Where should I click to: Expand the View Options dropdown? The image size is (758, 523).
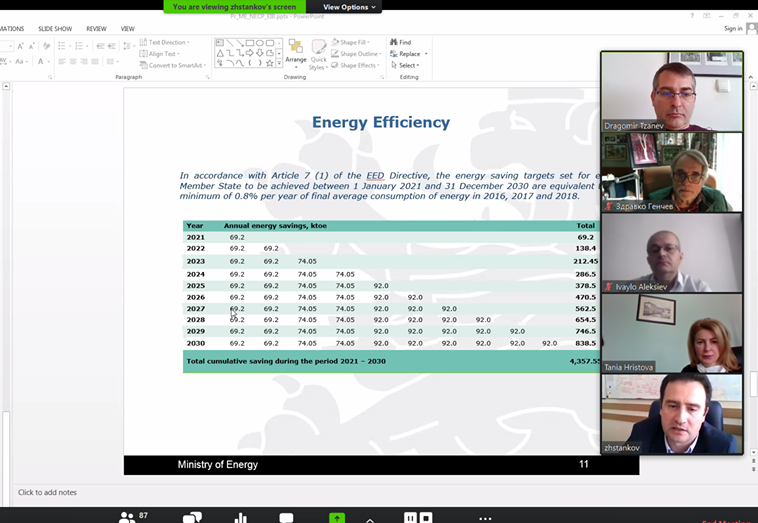[350, 7]
